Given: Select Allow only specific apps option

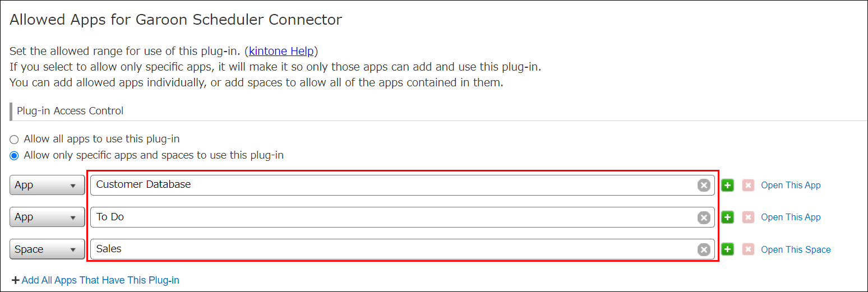Looking at the screenshot, I should (14, 156).
